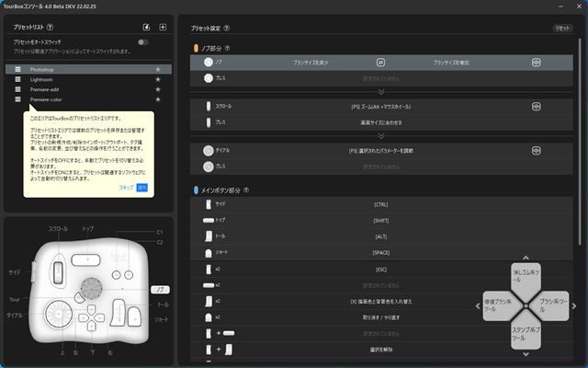The height and width of the screenshot is (368, 588).
Task: Click the vertical scrollbar of preset settings
Action: [x=581, y=143]
